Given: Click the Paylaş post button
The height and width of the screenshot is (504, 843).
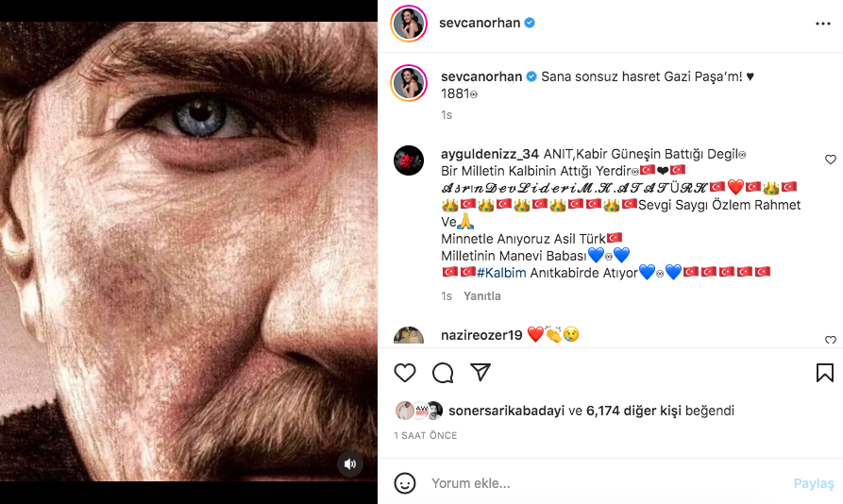Looking at the screenshot, I should tap(814, 483).
